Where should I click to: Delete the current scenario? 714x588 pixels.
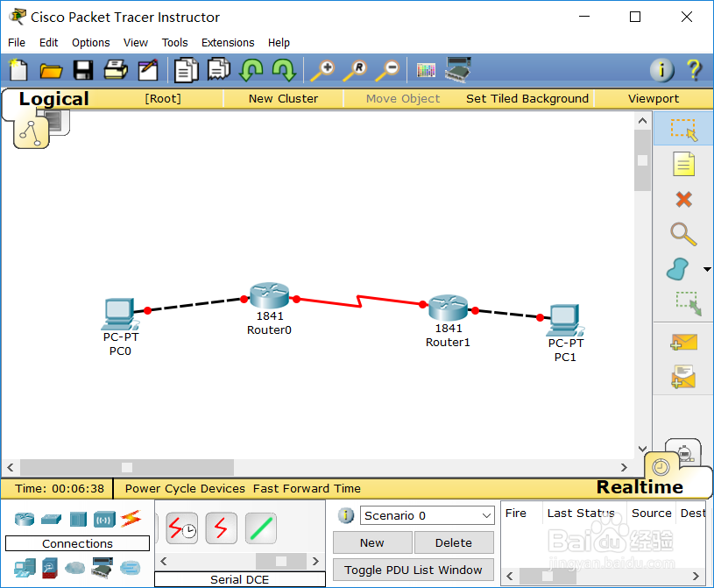point(454,542)
